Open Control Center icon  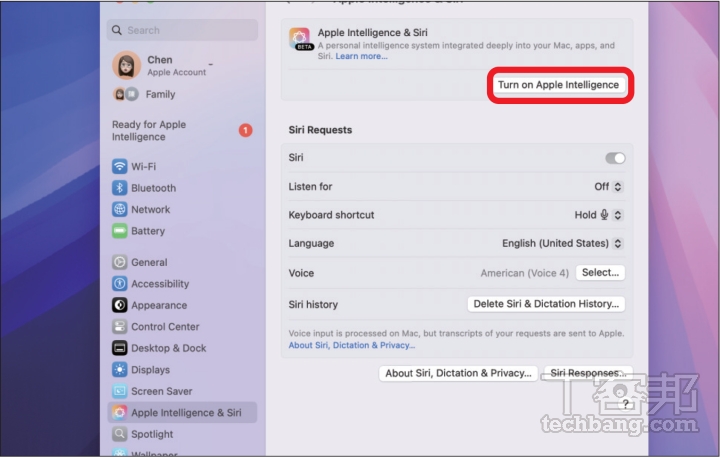click(119, 327)
